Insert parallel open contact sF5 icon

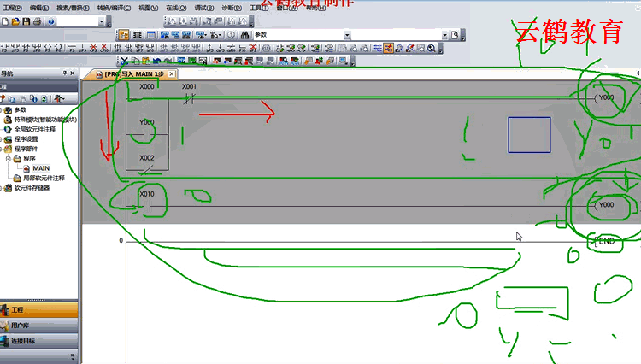pos(15,49)
